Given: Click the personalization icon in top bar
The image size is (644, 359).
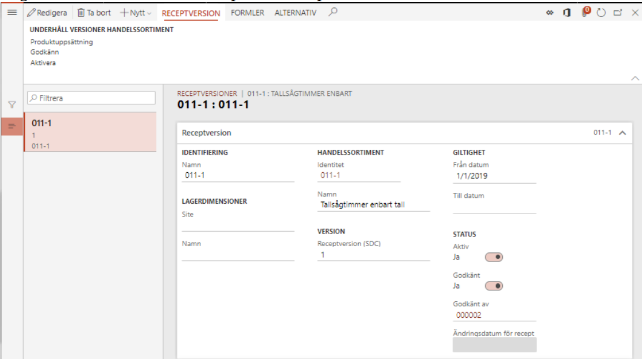Looking at the screenshot, I should pos(550,13).
